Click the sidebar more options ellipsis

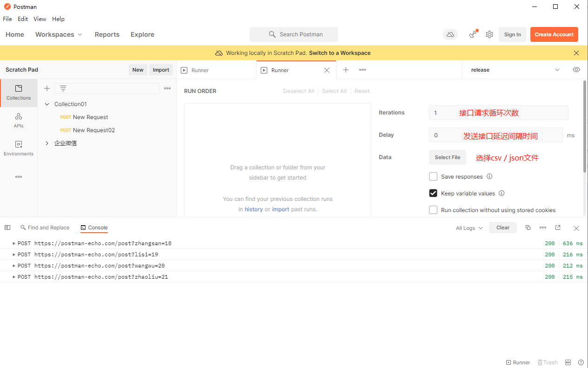coord(19,177)
